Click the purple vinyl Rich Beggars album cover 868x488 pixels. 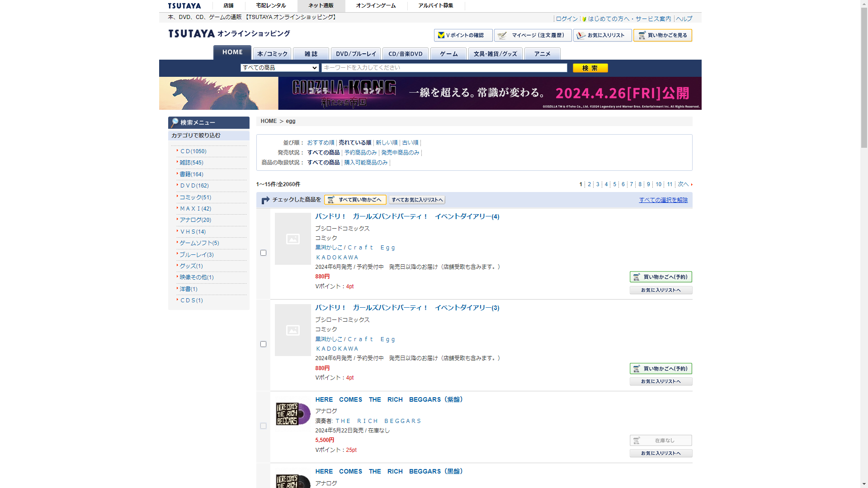point(292,414)
